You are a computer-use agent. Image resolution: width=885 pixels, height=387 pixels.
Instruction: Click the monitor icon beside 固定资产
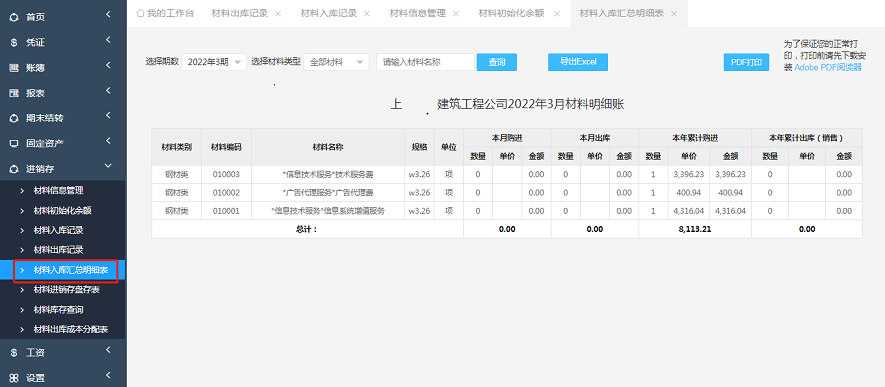(x=14, y=144)
